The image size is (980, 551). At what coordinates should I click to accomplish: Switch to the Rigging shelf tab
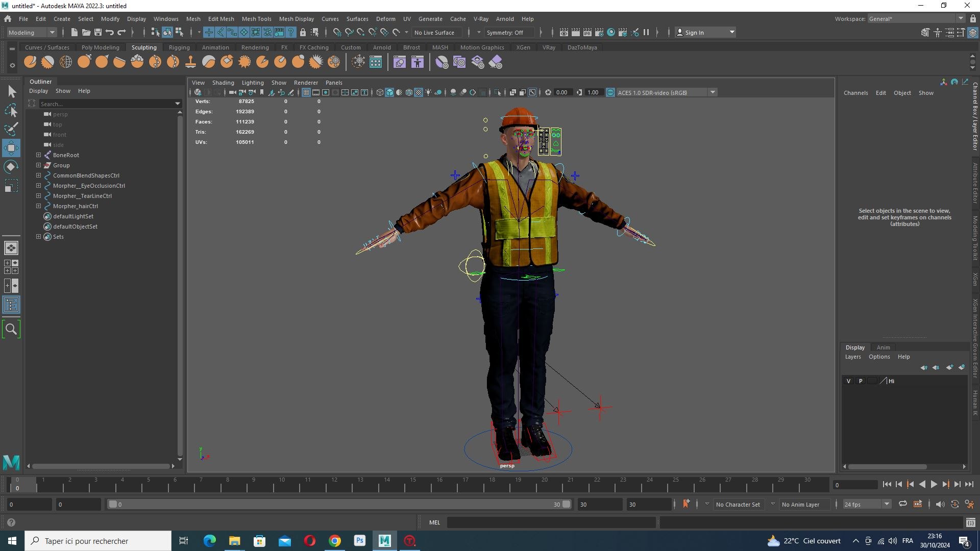pos(179,47)
